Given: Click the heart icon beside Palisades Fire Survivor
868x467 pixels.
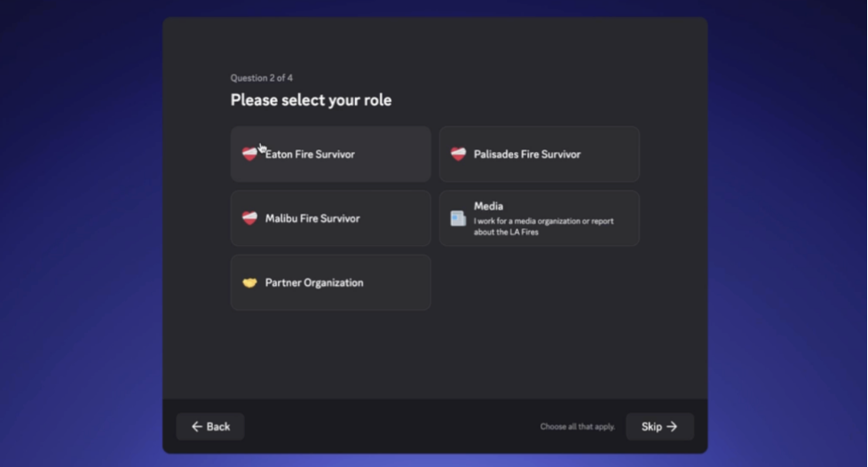Looking at the screenshot, I should (458, 154).
